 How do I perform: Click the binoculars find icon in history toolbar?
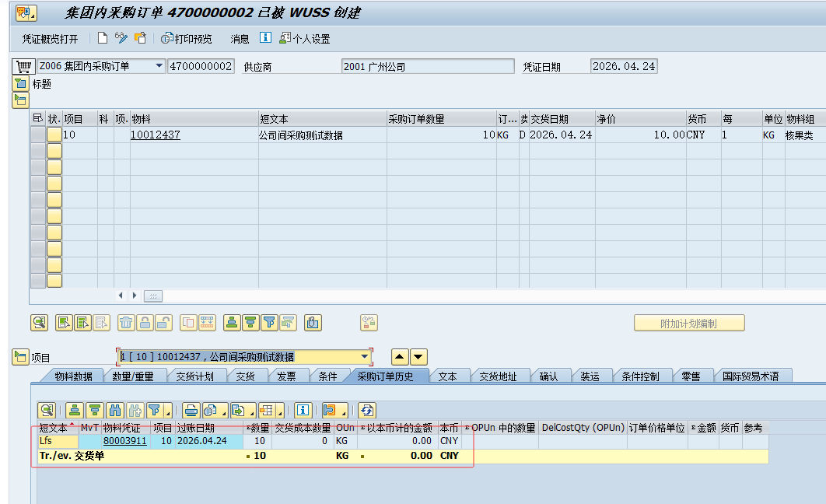coord(115,410)
